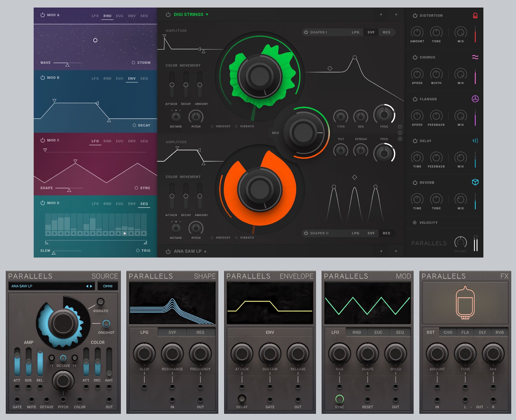Click the Chorus pink wave icon
The height and width of the screenshot is (420, 516).
(x=475, y=57)
